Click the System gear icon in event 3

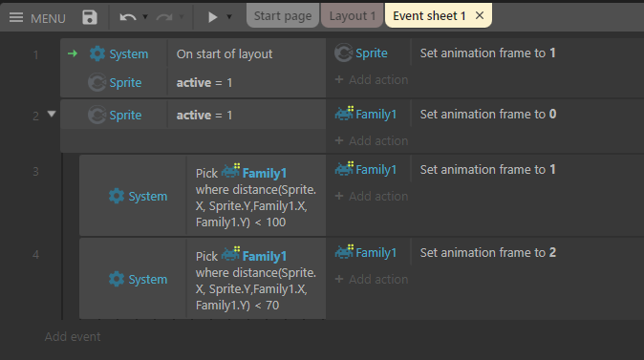pos(117,196)
